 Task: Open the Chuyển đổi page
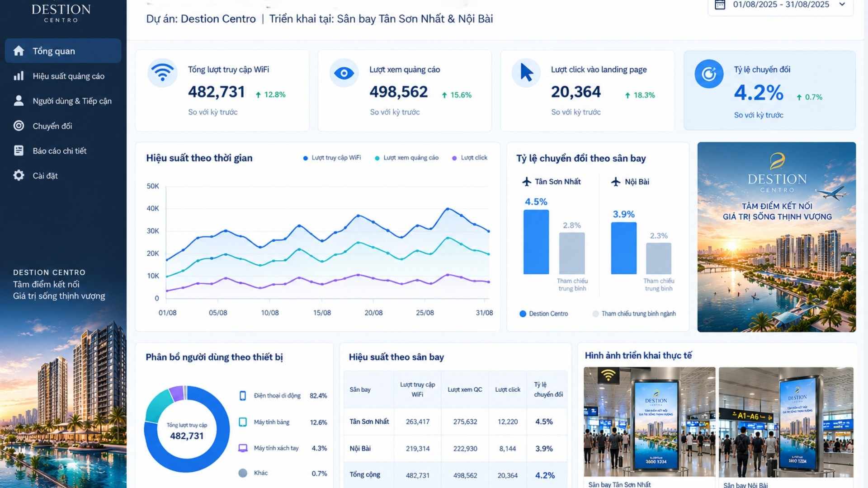63,126
